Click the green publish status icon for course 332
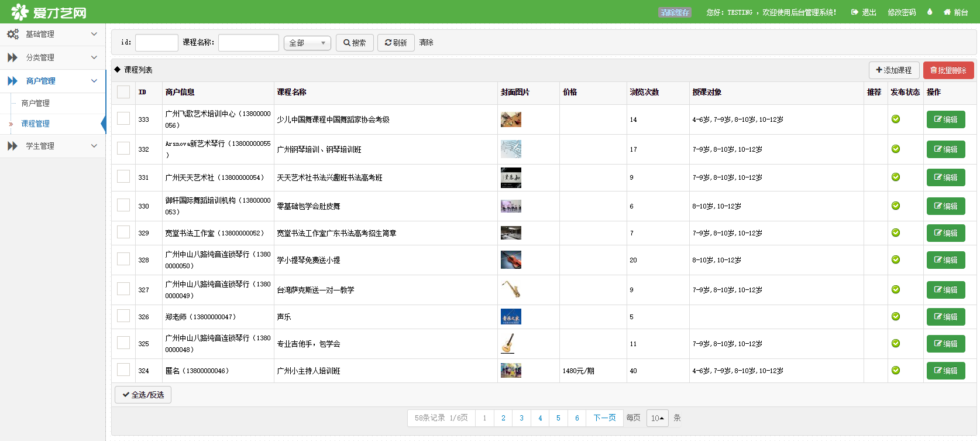The width and height of the screenshot is (980, 441). click(896, 149)
